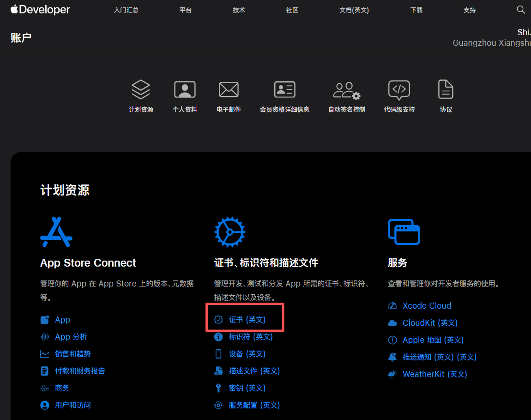The height and width of the screenshot is (420, 531).
Task: Click the 账户 page title
Action: tap(21, 37)
